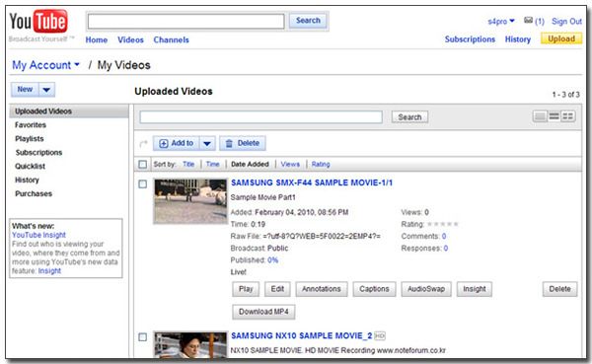This screenshot has width=592, height=364.
Task: Sort videos by Title
Action: tap(188, 165)
